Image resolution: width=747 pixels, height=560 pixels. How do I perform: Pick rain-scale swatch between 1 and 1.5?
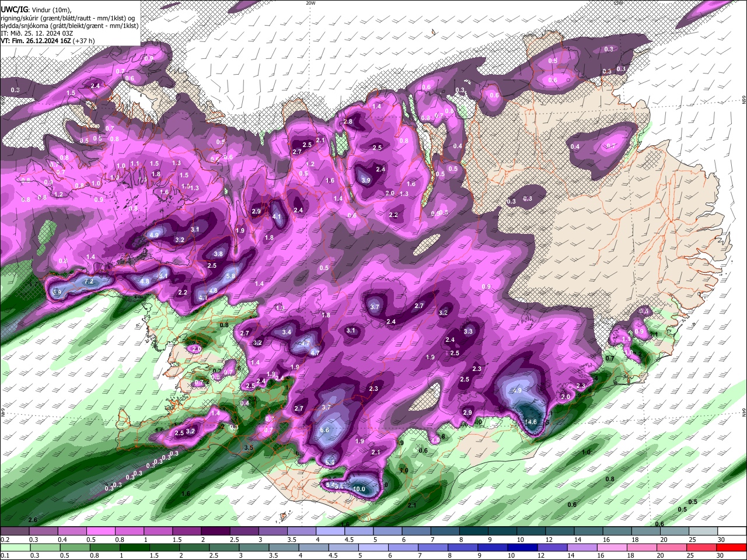click(x=135, y=547)
